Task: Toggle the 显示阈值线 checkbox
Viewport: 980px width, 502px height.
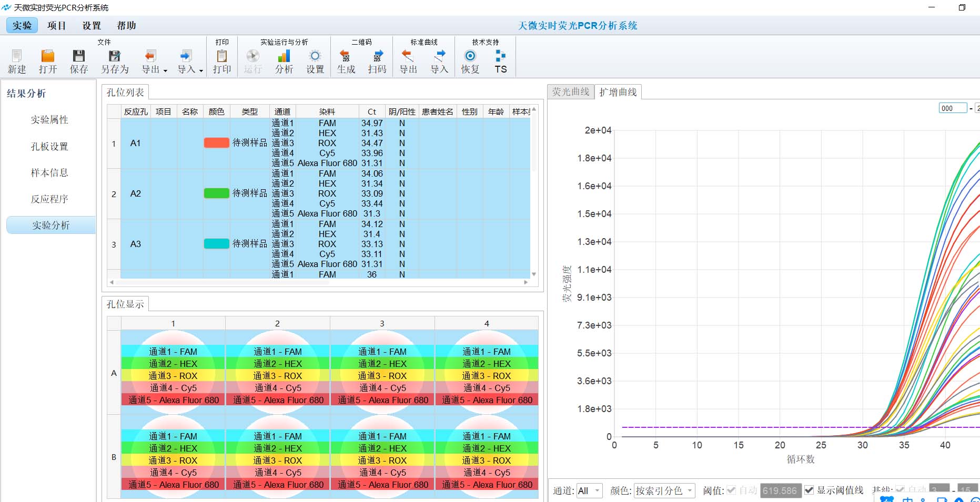Action: [x=809, y=490]
